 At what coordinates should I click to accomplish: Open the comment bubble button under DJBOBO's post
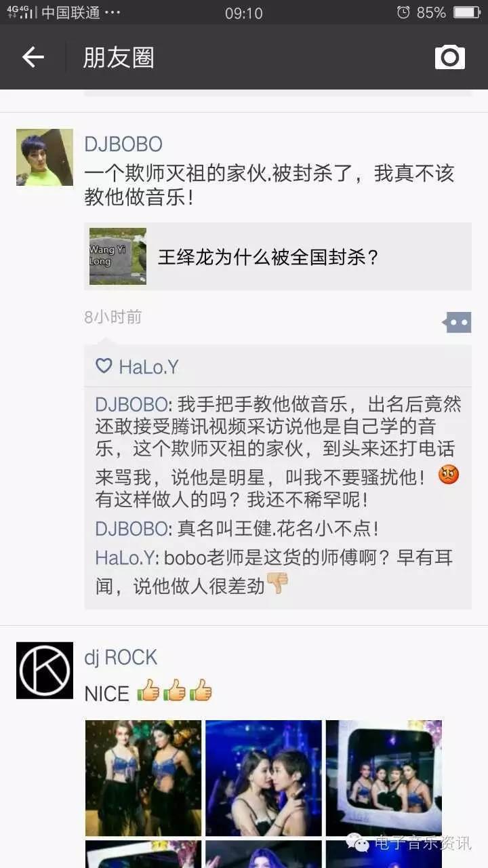(x=457, y=322)
